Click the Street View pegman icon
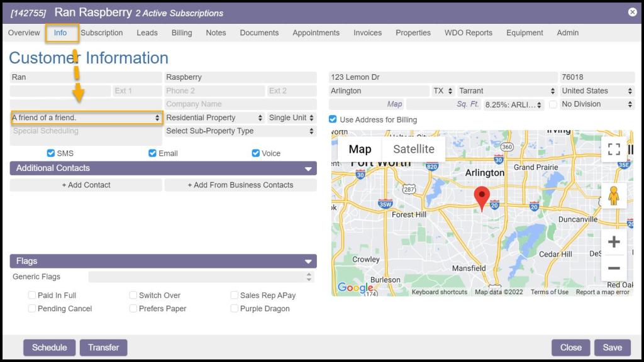The width and height of the screenshot is (644, 362). (614, 196)
